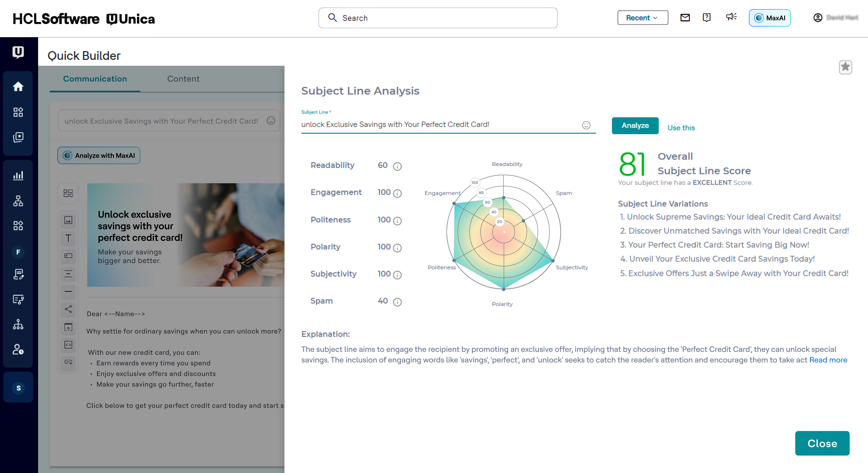
Task: Select the divider line element tool
Action: (68, 292)
